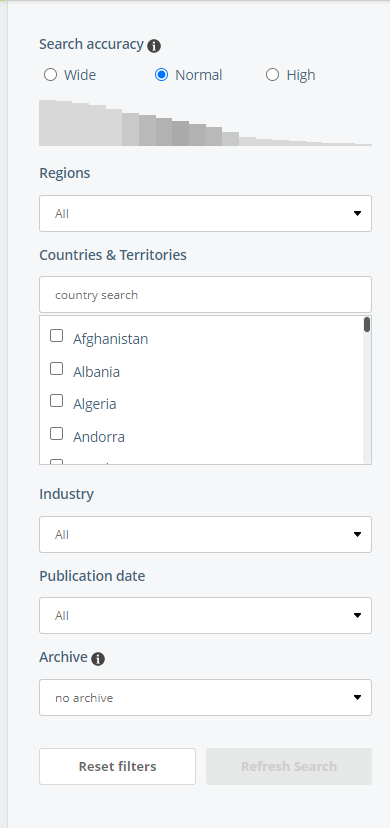This screenshot has height=828, width=390.
Task: Click the Refresh Search button
Action: click(289, 766)
